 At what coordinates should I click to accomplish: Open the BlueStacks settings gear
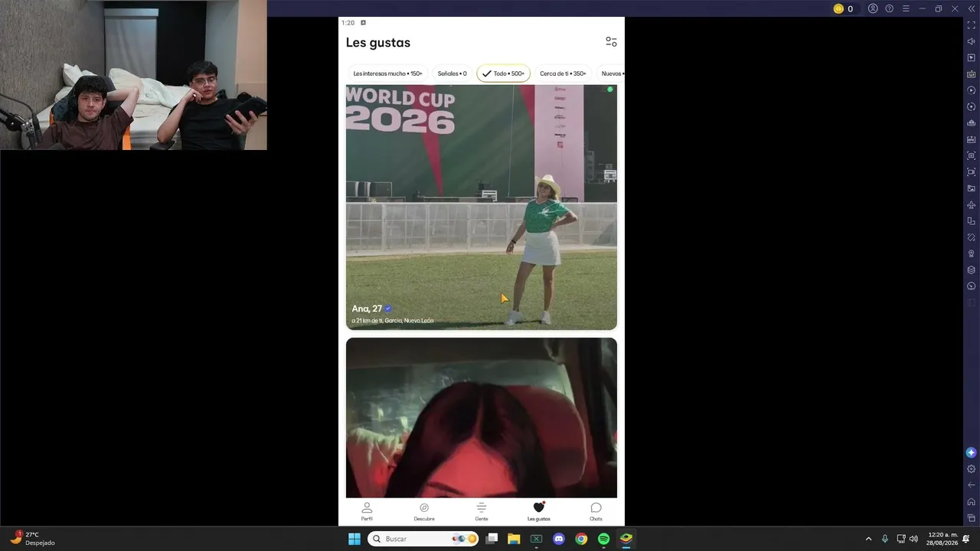point(972,469)
